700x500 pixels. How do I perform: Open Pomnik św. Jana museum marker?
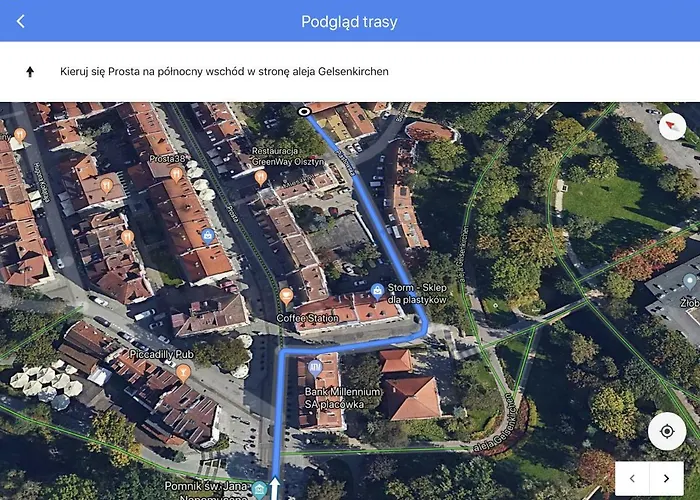pyautogui.click(x=259, y=490)
